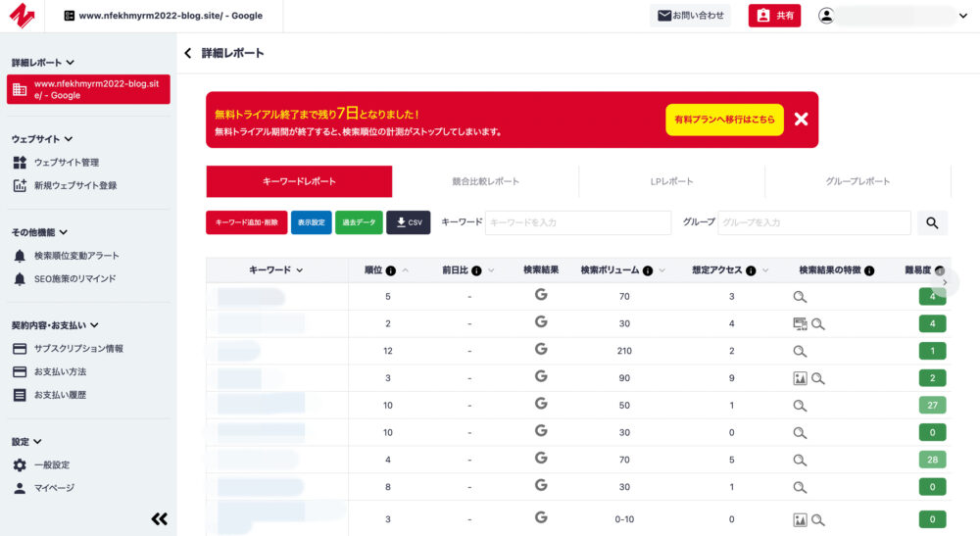Click 有料プランへ移行はこちら yellow button
Viewport: 980px width, 536px height.
(x=724, y=120)
